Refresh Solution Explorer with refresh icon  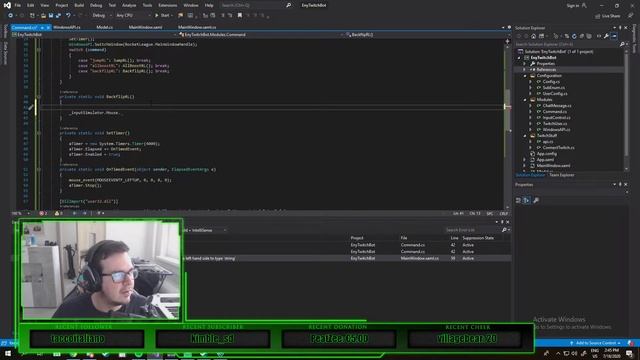574,36
